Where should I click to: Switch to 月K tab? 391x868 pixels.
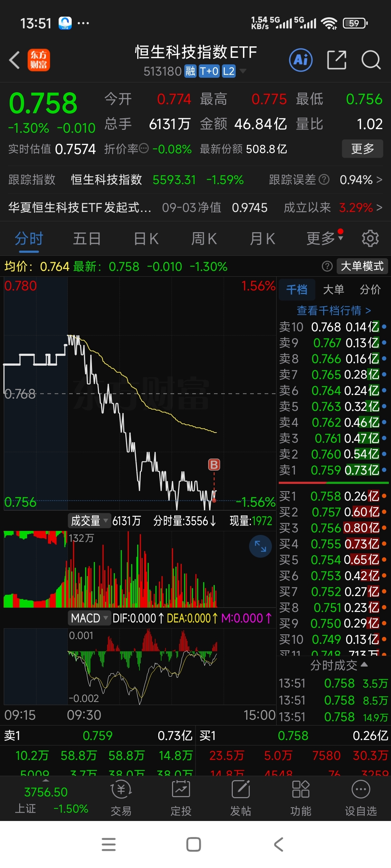[262, 239]
